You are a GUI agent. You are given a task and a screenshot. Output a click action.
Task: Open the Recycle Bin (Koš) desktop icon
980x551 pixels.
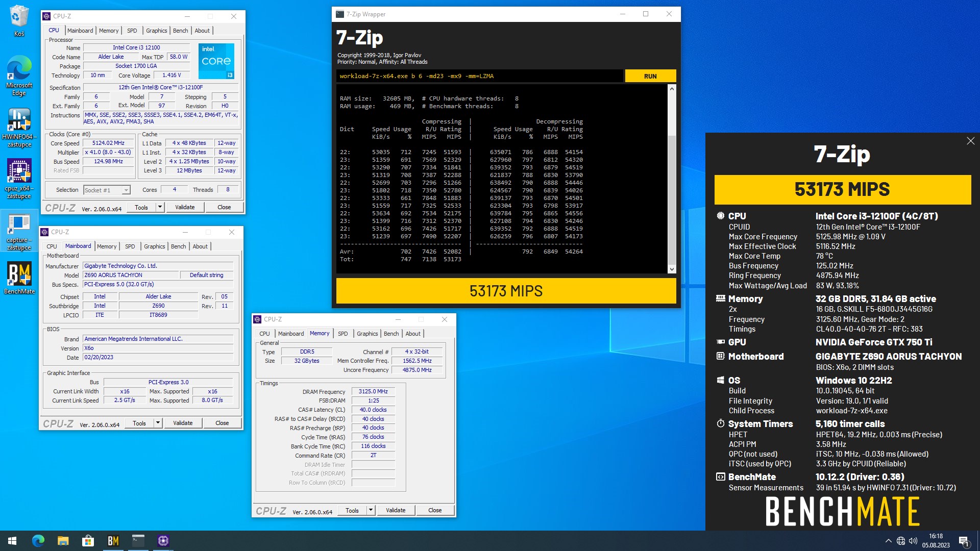click(19, 20)
